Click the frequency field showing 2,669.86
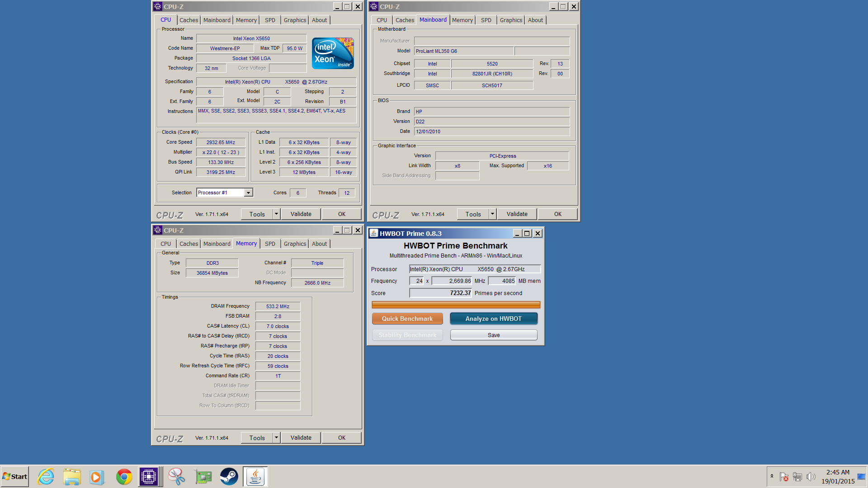Viewport: 868px width, 488px height. 452,281
